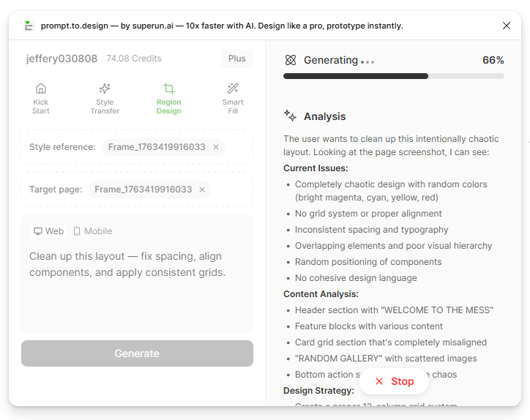The width and height of the screenshot is (530, 420).
Task: Open the Style Transfer sparkle icon
Action: coord(105,89)
